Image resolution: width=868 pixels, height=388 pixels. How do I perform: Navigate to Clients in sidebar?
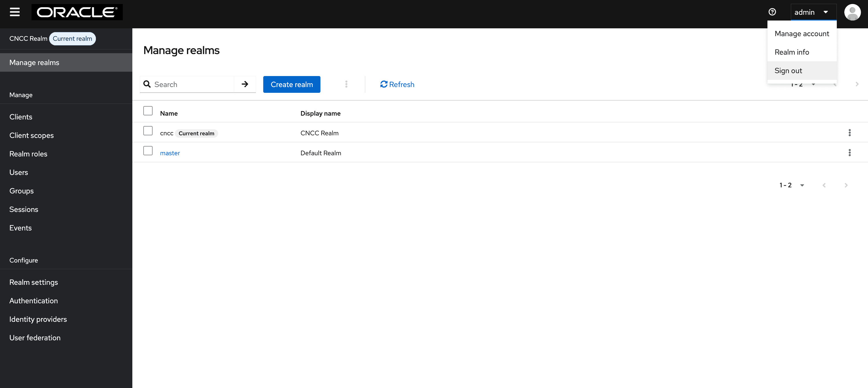[x=66, y=117]
